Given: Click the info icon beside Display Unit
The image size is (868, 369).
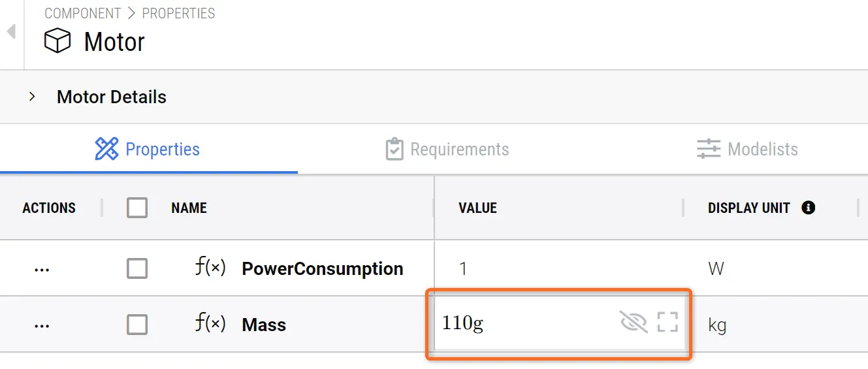Looking at the screenshot, I should pyautogui.click(x=808, y=208).
